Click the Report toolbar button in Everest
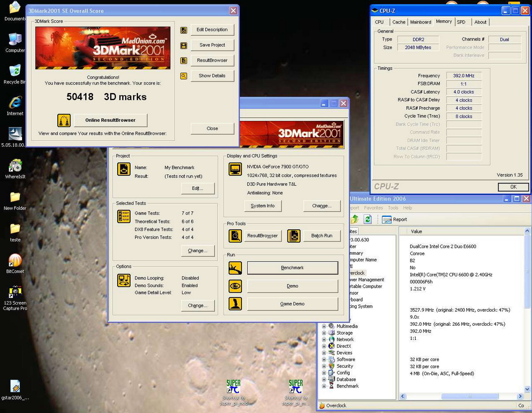532x413 pixels. click(394, 219)
